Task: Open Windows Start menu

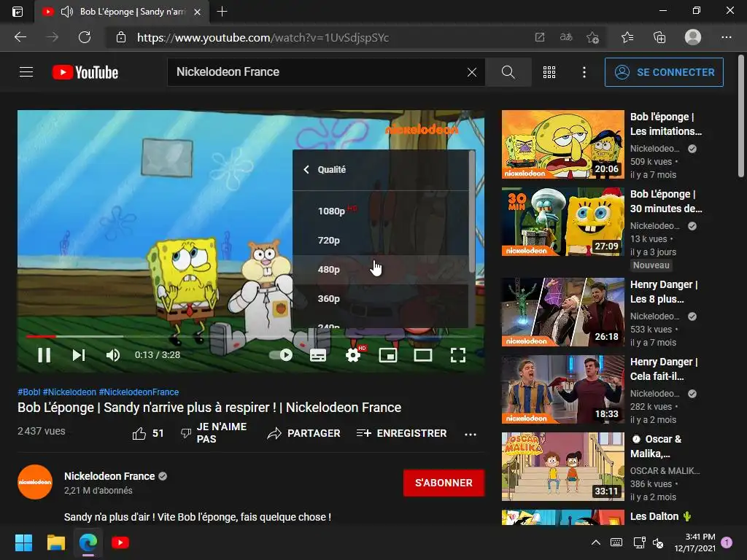Action: click(23, 542)
